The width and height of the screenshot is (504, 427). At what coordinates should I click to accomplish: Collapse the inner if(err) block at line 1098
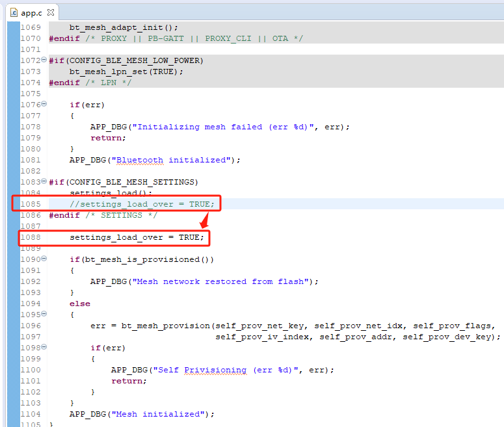44,348
